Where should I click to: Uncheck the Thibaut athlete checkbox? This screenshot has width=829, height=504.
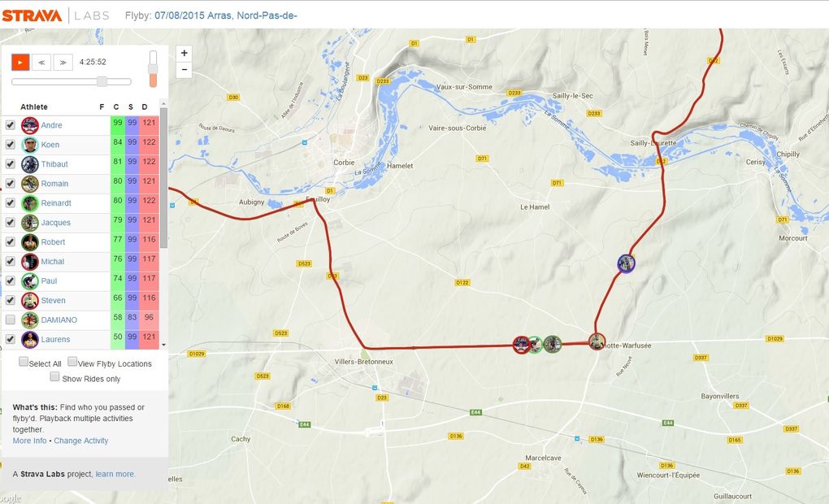pyautogui.click(x=10, y=164)
